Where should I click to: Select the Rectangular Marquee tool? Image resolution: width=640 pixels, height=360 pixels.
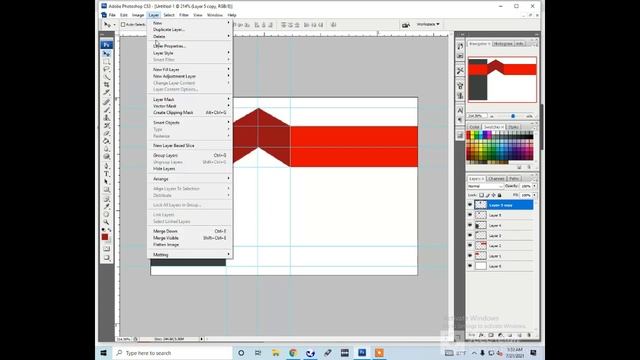[107, 62]
